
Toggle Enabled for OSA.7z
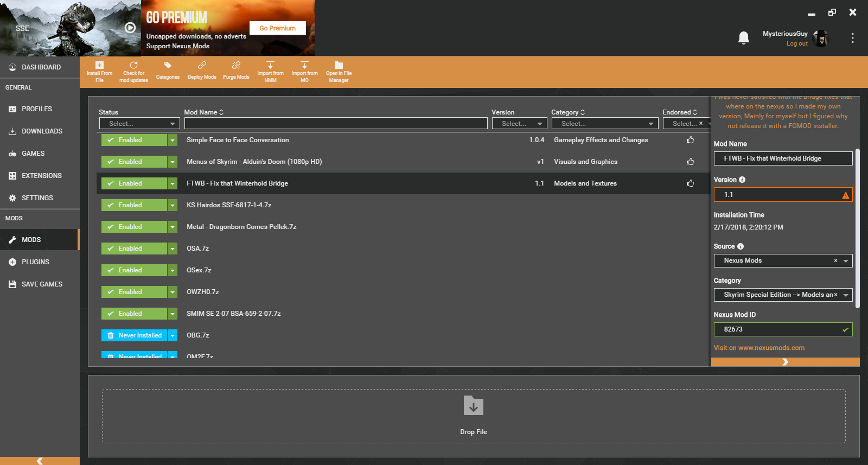[x=134, y=249]
